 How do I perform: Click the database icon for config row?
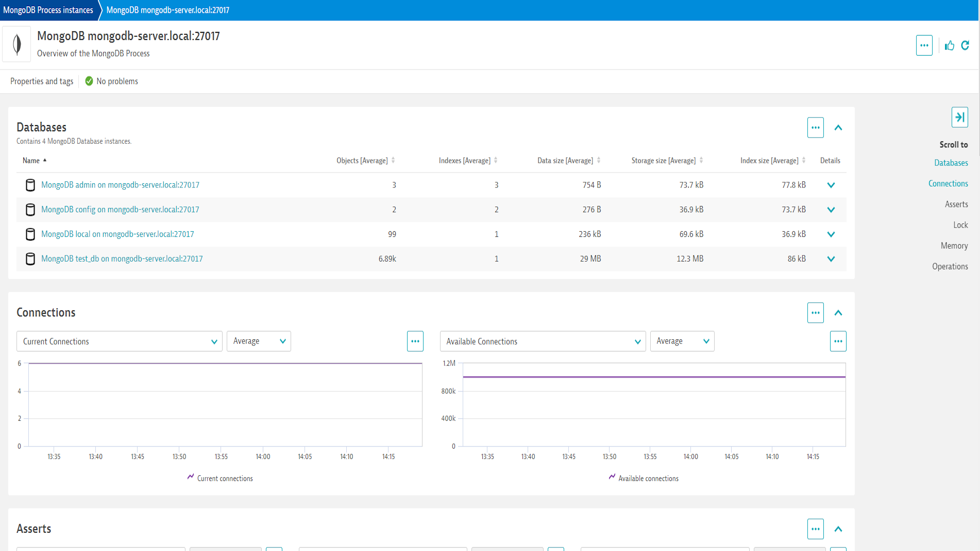point(30,210)
